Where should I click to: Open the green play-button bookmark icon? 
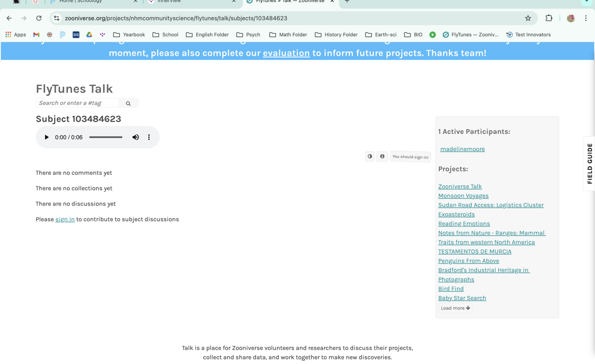[432, 34]
